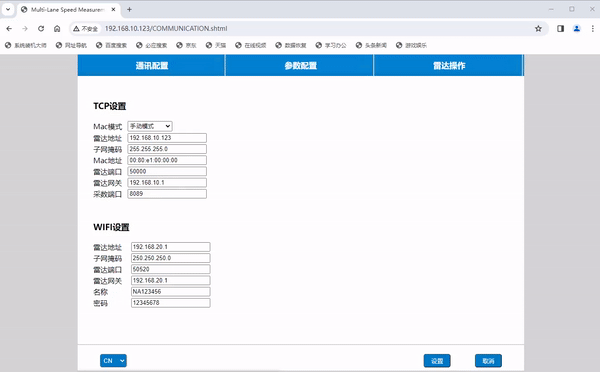The height and width of the screenshot is (372, 600).
Task: Open the 京东 bookmark
Action: coord(186,45)
